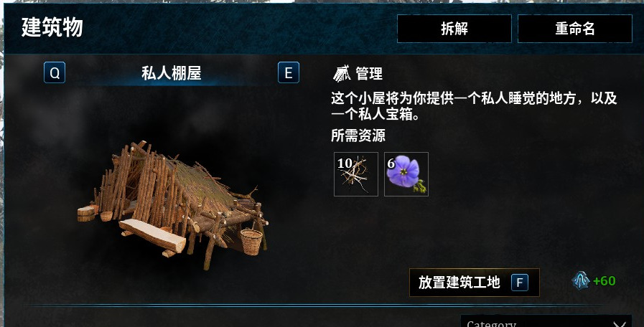
Task: Select previous building with Q key icon
Action: pos(55,72)
